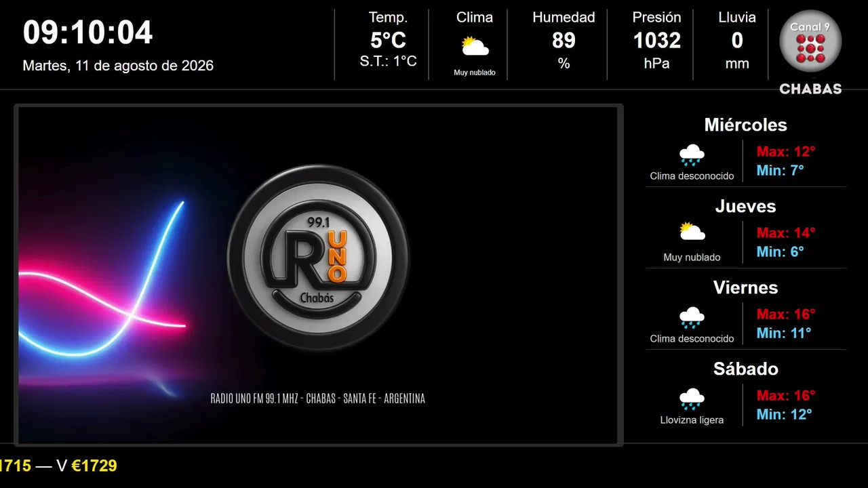
Task: Click 'Clima desconocido' under Viernes
Action: coord(692,339)
